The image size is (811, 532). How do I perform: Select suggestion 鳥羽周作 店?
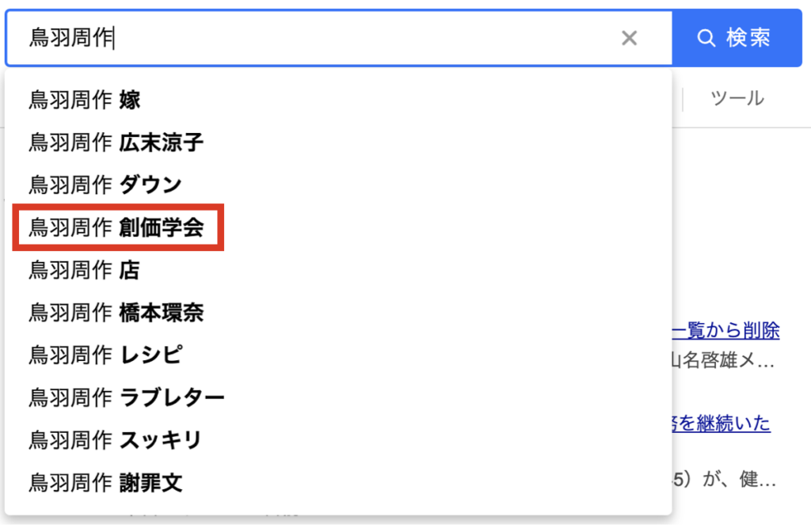[339, 270]
